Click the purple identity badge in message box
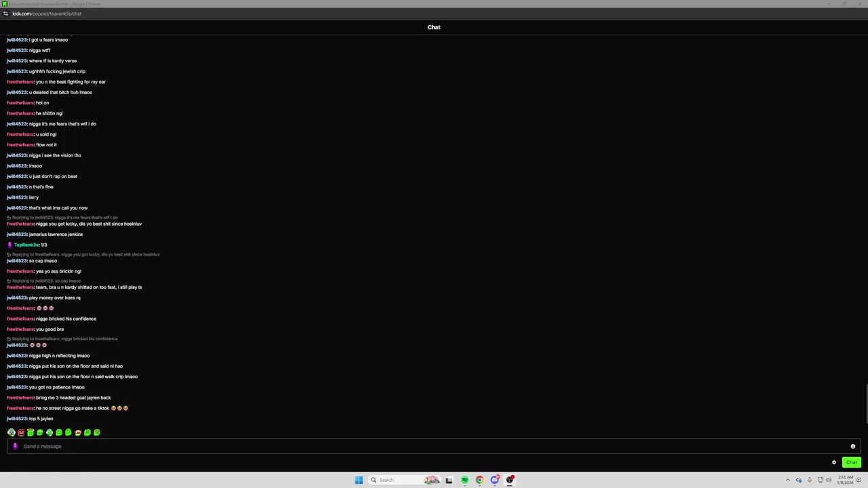 click(15, 446)
